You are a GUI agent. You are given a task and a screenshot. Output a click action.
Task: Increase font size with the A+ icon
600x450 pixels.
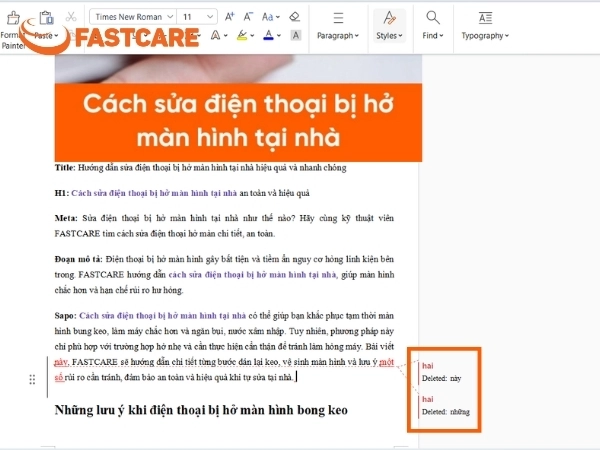pyautogui.click(x=230, y=17)
